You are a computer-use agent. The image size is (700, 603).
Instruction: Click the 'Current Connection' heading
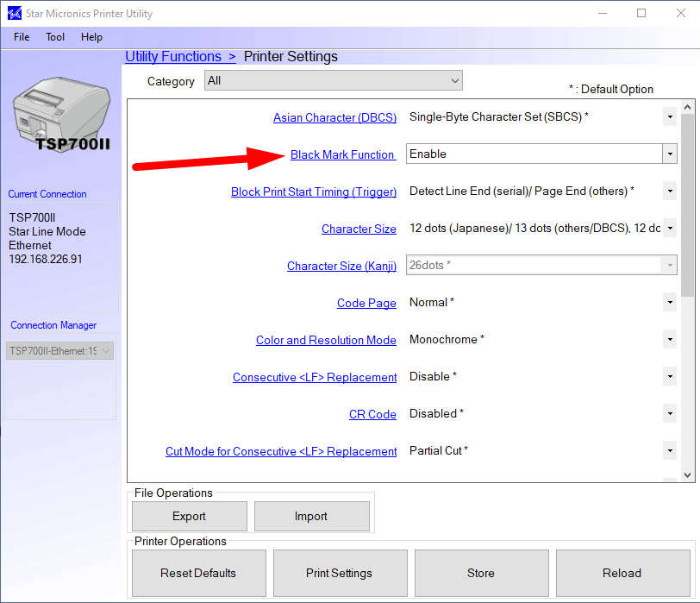pyautogui.click(x=47, y=194)
